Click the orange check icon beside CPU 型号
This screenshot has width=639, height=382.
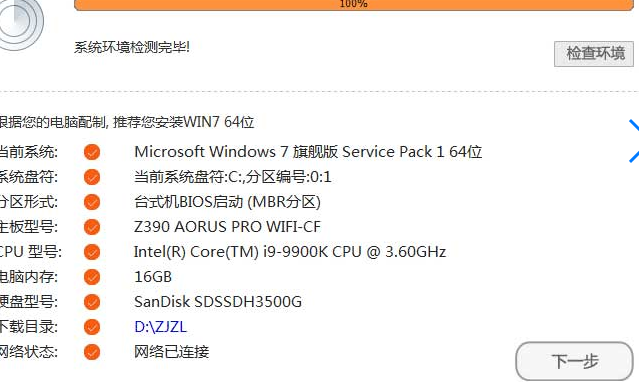coord(92,252)
